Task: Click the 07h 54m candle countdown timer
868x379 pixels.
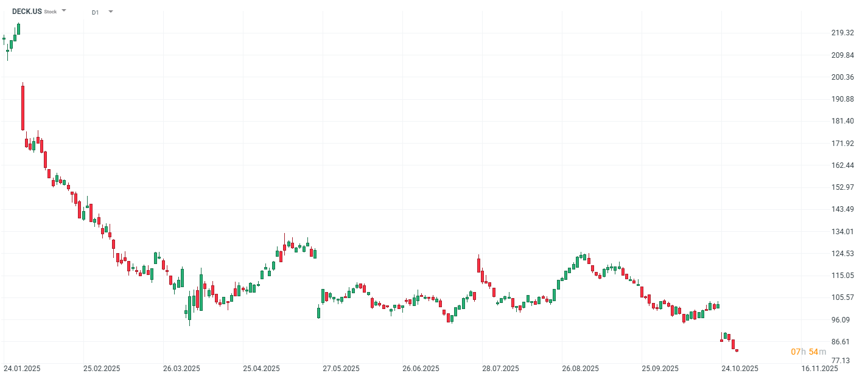Action: tap(808, 352)
